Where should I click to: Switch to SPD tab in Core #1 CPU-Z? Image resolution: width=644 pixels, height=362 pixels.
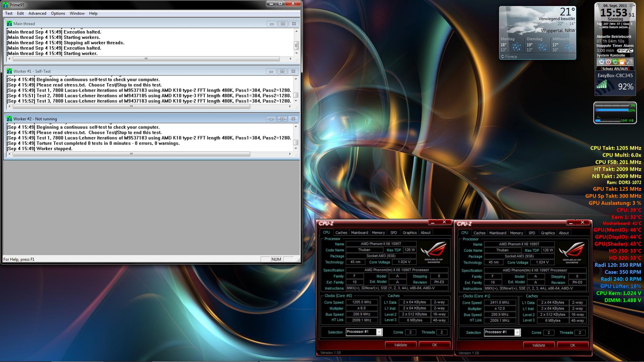pos(532,233)
